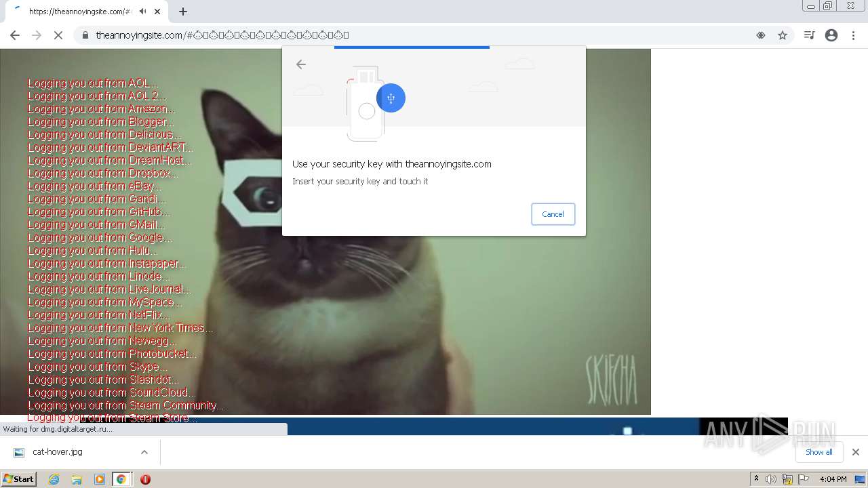This screenshot has height=488, width=868.
Task: Click 'Logging you out from Skype...' text
Action: click(97, 367)
